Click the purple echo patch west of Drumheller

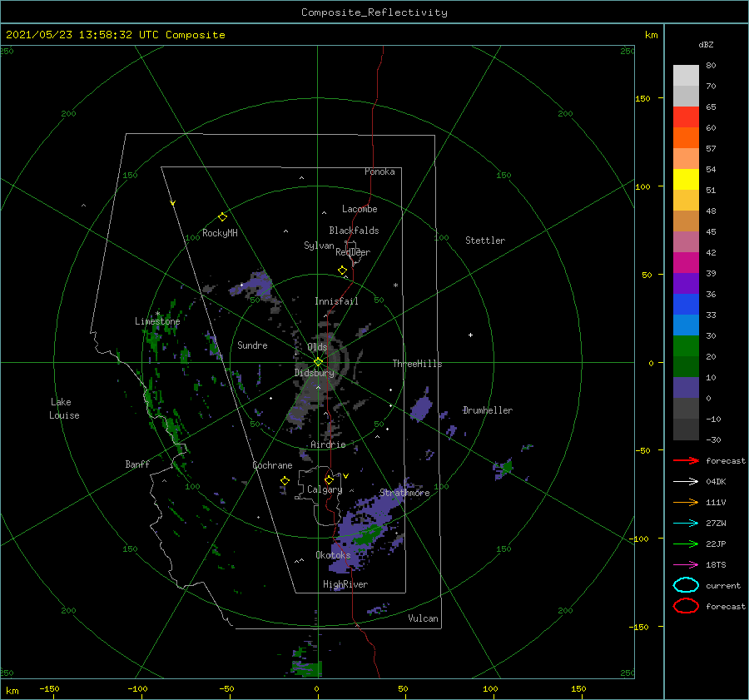[421, 408]
